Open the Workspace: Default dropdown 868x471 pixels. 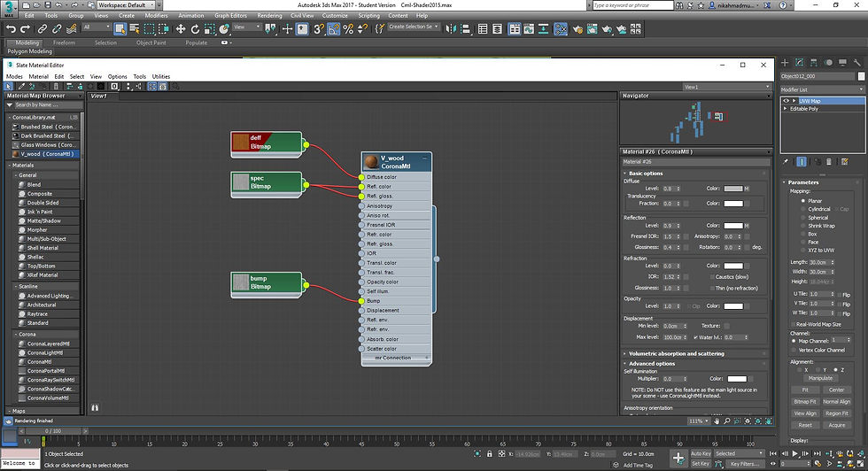pyautogui.click(x=126, y=5)
